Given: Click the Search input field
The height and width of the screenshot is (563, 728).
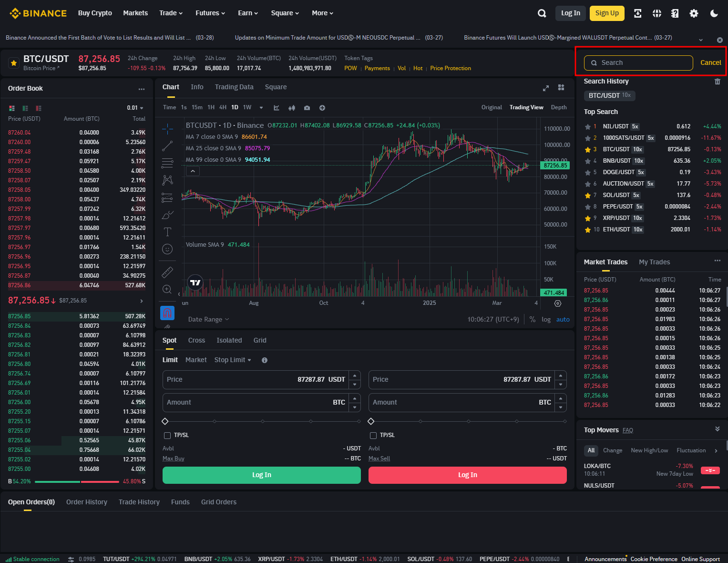Looking at the screenshot, I should (x=638, y=63).
